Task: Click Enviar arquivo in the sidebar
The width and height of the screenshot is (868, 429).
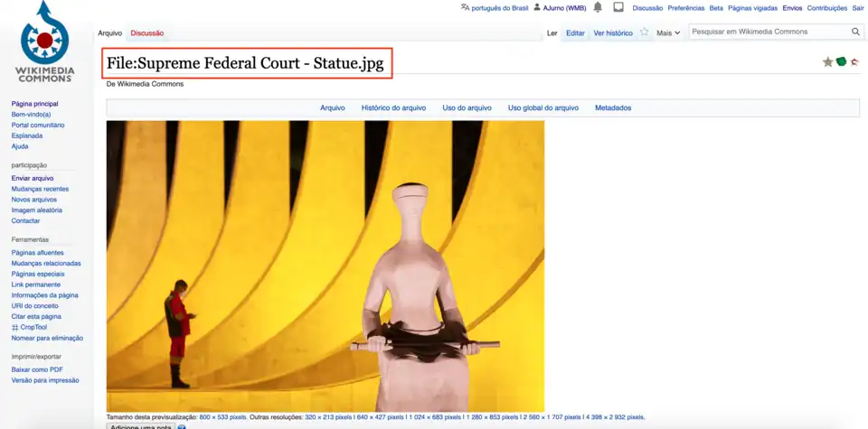Action: coord(32,179)
